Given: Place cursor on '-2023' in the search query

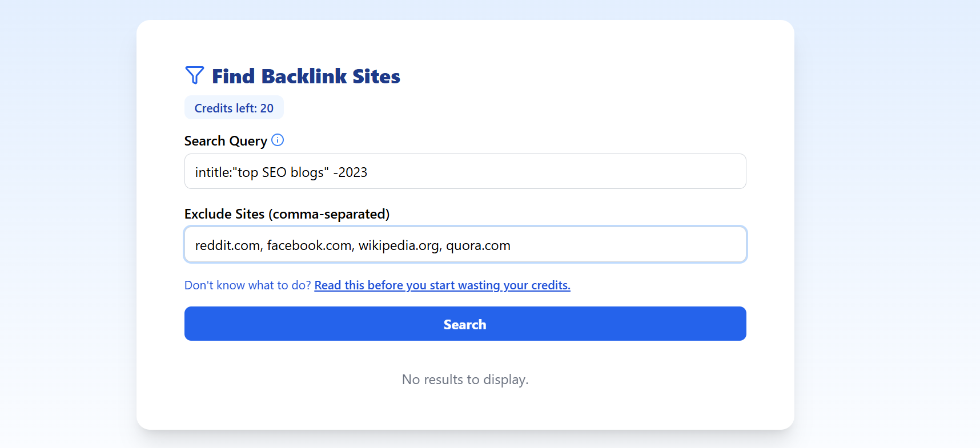Looking at the screenshot, I should point(350,172).
